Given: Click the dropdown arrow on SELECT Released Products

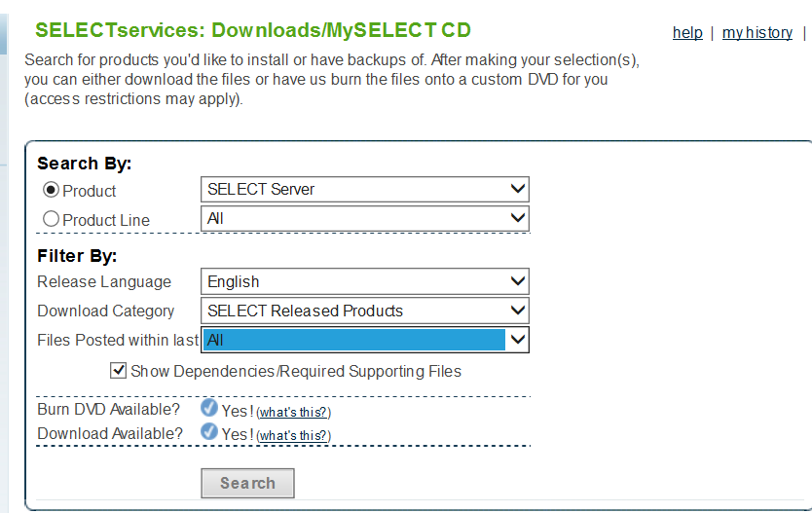Looking at the screenshot, I should [x=517, y=311].
